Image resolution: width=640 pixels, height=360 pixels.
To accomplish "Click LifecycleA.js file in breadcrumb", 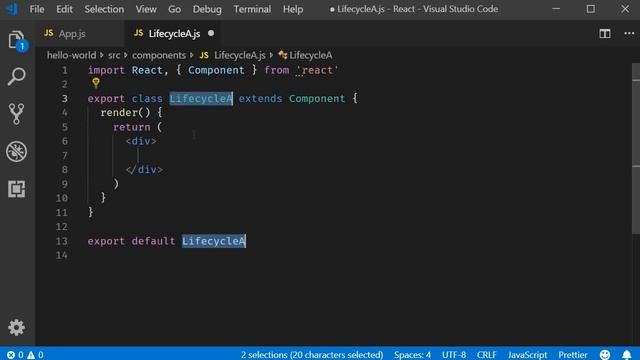I will click(x=233, y=55).
